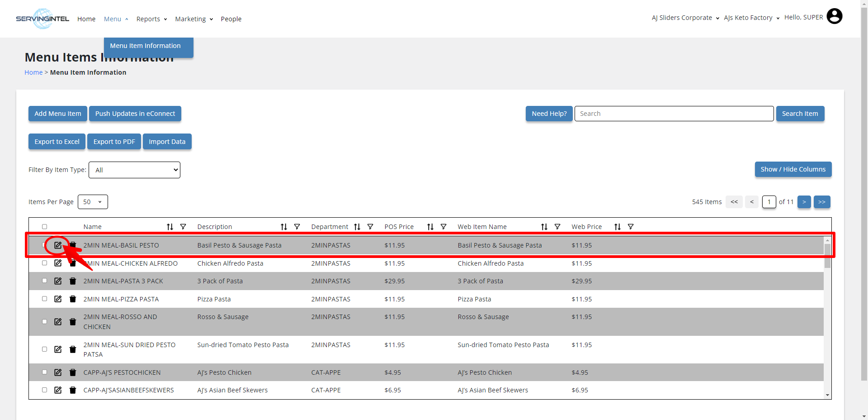This screenshot has height=420, width=868.
Task: Sort table by Name column
Action: coord(170,227)
